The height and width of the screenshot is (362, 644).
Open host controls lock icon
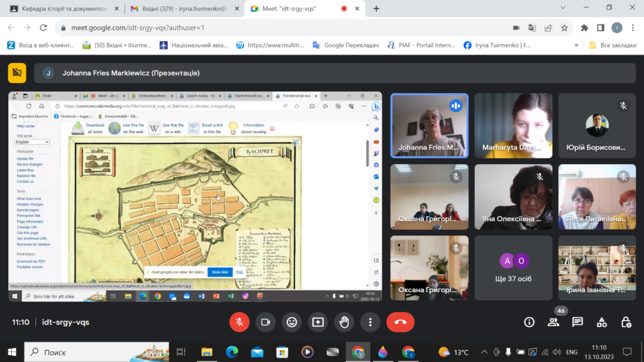point(626,322)
